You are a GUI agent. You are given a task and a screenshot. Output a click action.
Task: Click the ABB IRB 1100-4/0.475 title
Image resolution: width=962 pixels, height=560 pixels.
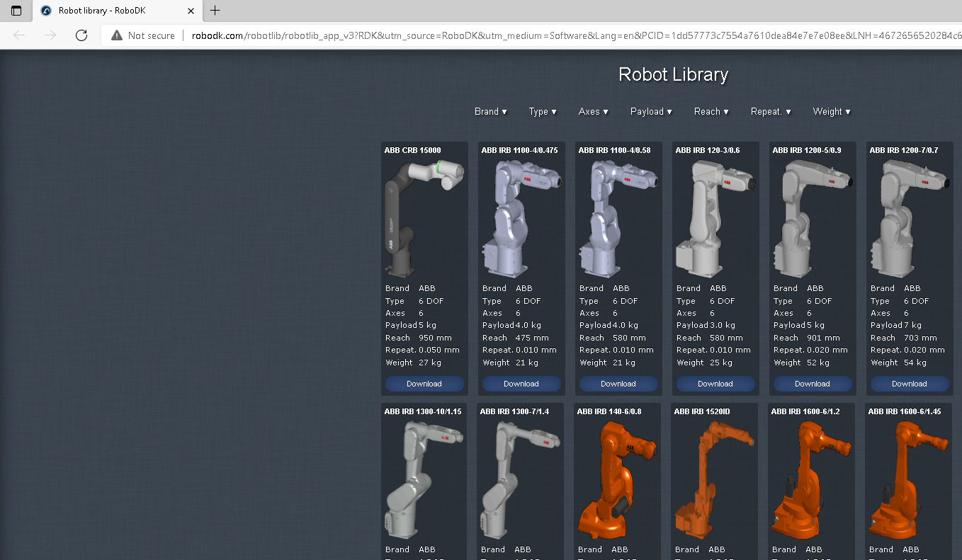(x=519, y=150)
